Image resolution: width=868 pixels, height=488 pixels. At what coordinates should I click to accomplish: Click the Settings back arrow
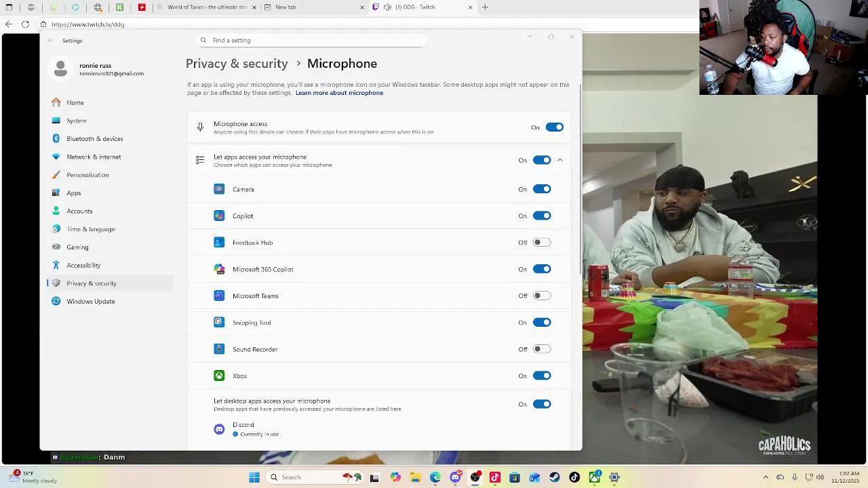(x=50, y=41)
